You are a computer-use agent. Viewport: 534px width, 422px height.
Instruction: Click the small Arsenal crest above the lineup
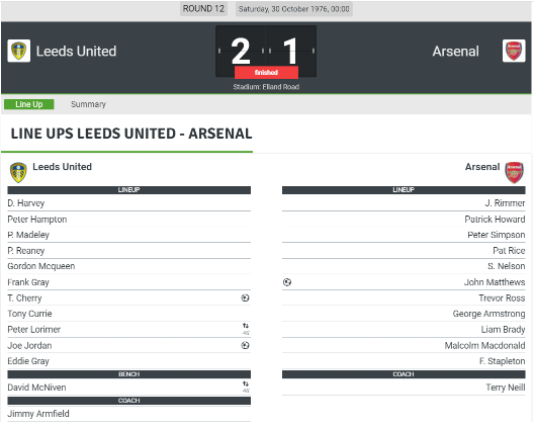pyautogui.click(x=514, y=172)
